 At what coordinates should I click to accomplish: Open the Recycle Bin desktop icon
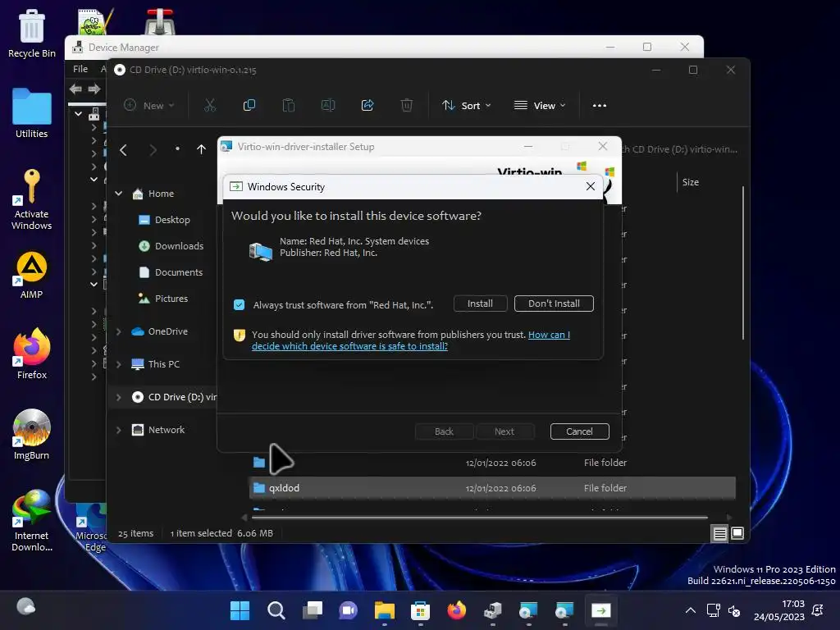click(32, 33)
